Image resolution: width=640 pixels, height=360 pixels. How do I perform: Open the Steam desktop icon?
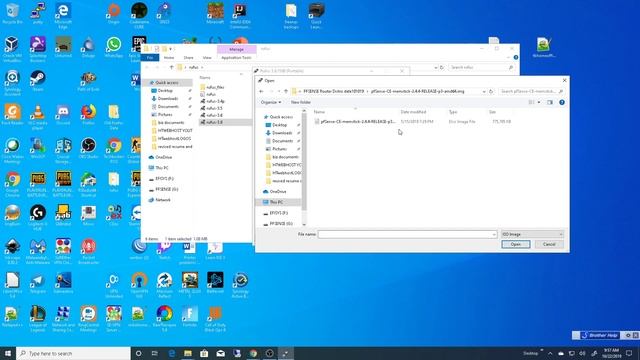(38, 81)
